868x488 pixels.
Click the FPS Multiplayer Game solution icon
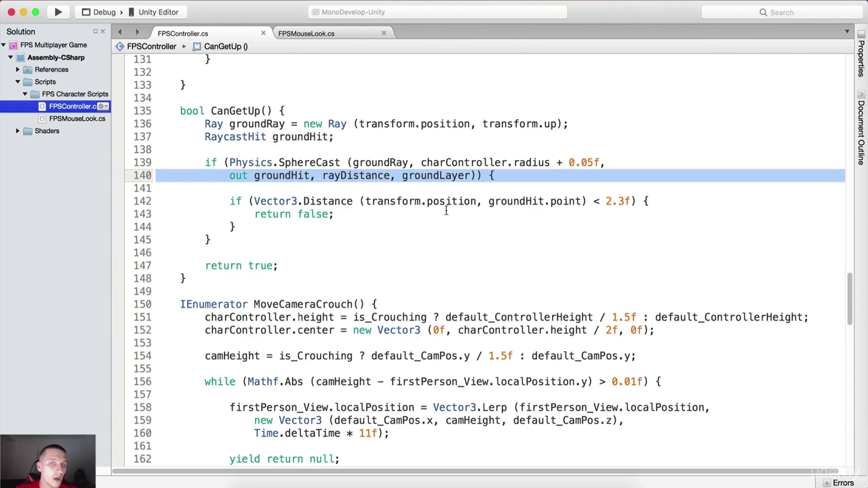pyautogui.click(x=14, y=45)
